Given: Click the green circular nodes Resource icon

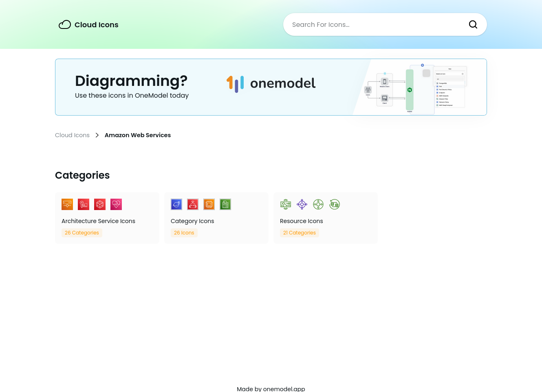Looking at the screenshot, I should click(318, 204).
